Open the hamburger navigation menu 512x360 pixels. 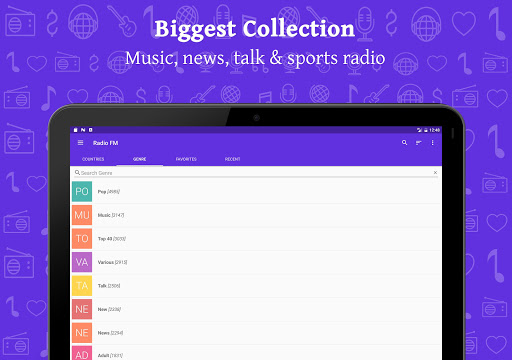pyautogui.click(x=80, y=143)
